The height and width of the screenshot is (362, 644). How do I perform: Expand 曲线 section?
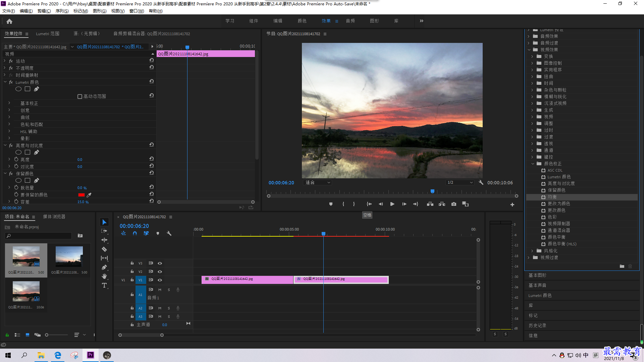point(9,117)
